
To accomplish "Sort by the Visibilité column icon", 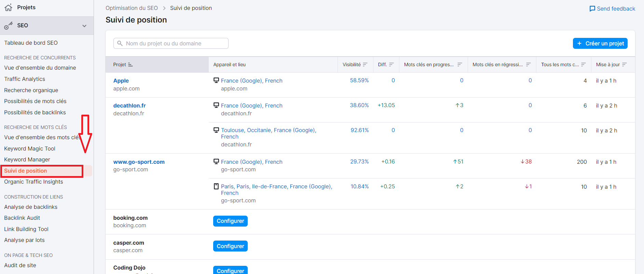I will pyautogui.click(x=365, y=64).
